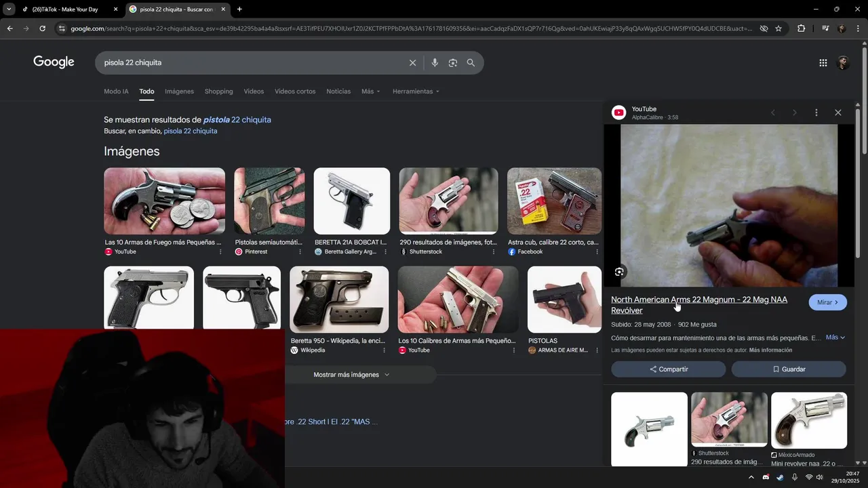
Task: Go back using the browser back arrow
Action: (9, 28)
